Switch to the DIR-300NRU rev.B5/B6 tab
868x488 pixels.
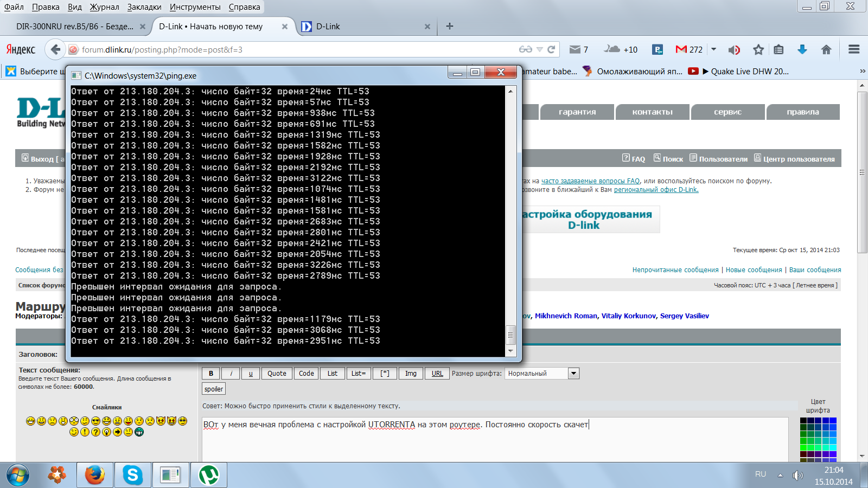tap(75, 26)
